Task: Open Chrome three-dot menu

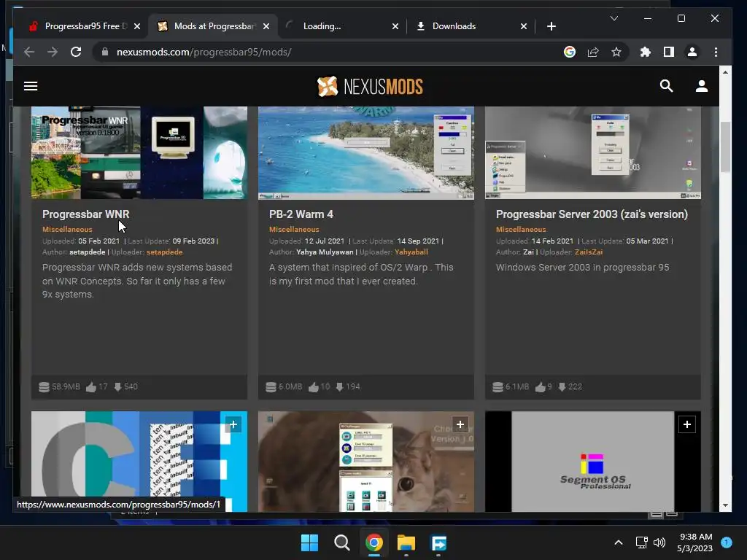Action: [x=716, y=52]
